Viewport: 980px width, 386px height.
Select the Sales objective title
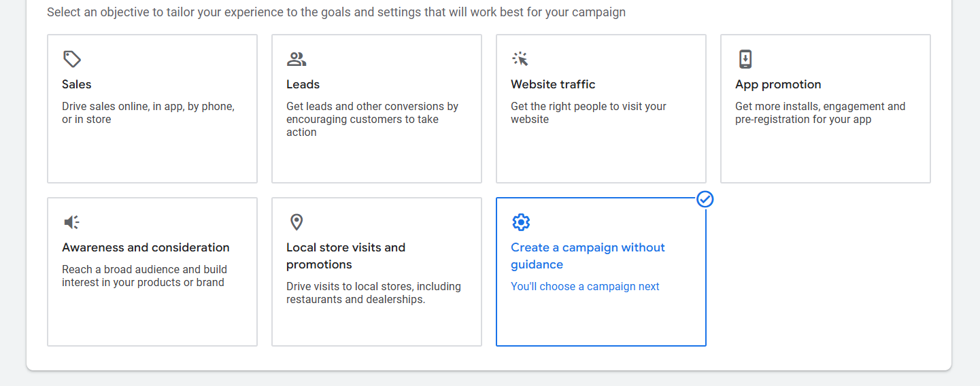click(76, 84)
